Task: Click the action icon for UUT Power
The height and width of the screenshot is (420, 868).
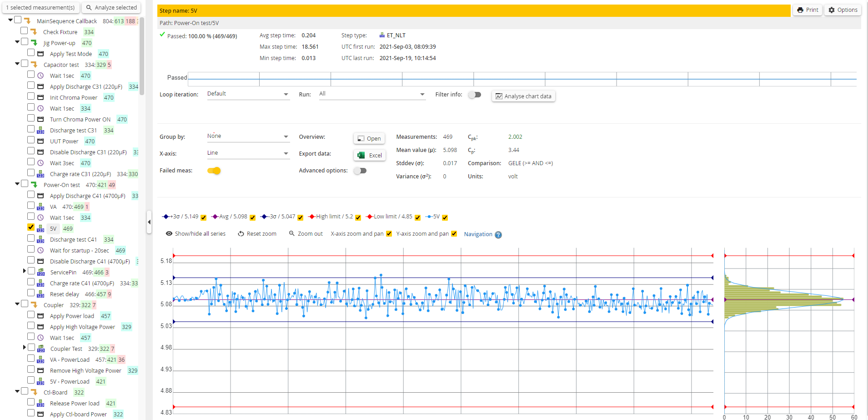Action: point(40,142)
